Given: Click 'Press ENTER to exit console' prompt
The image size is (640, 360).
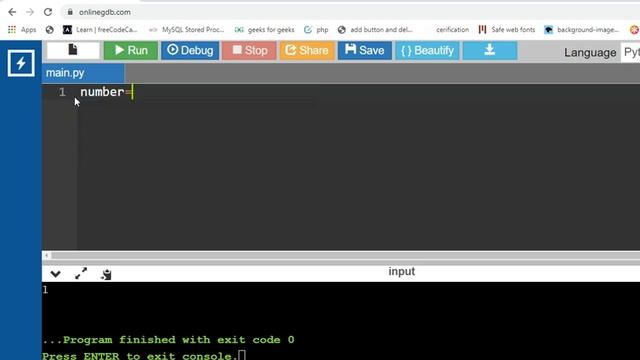Looking at the screenshot, I should coord(140,356).
